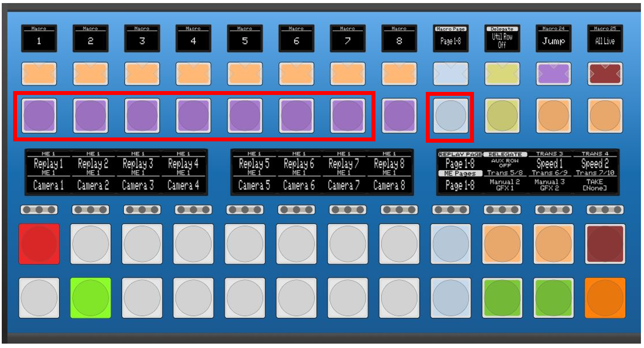
Task: Select the round purple button in Macro 5 column
Action: click(244, 116)
